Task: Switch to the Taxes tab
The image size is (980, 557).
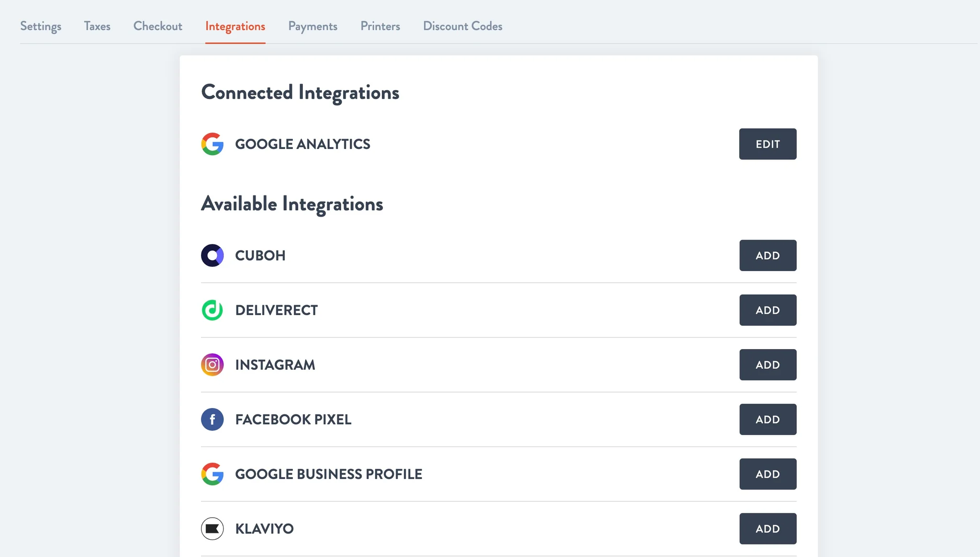Action: (x=97, y=26)
